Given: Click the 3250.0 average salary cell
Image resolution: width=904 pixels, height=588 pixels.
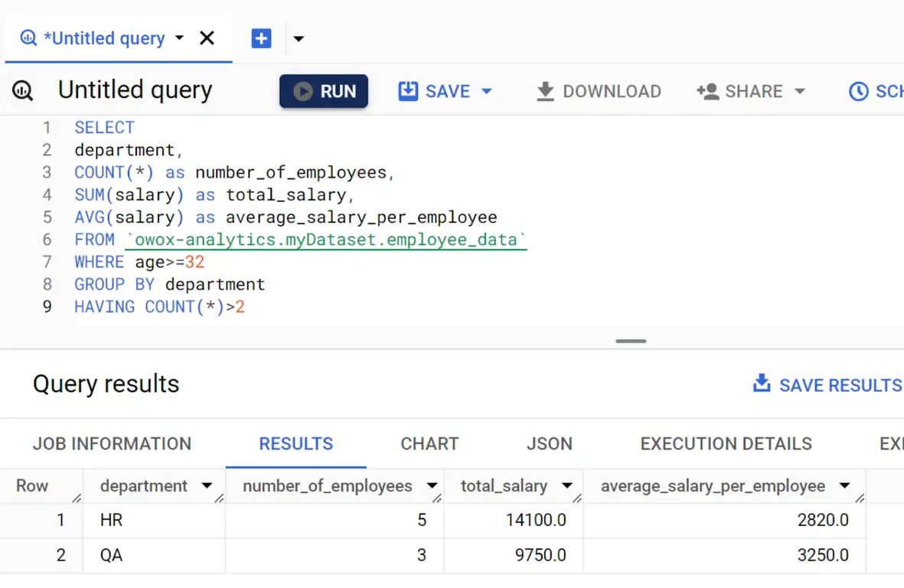Looking at the screenshot, I should pyautogui.click(x=725, y=556).
